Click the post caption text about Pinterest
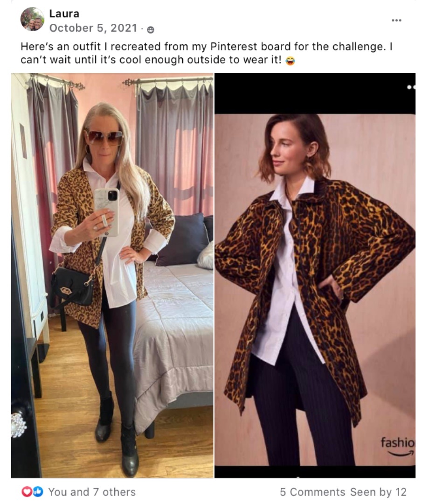The width and height of the screenshot is (422, 504). [x=207, y=53]
